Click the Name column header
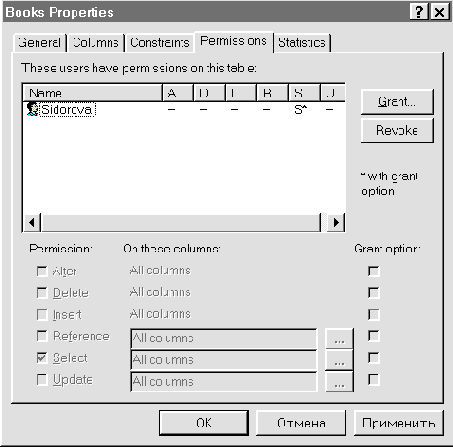This screenshot has width=453, height=447. pyautogui.click(x=92, y=93)
